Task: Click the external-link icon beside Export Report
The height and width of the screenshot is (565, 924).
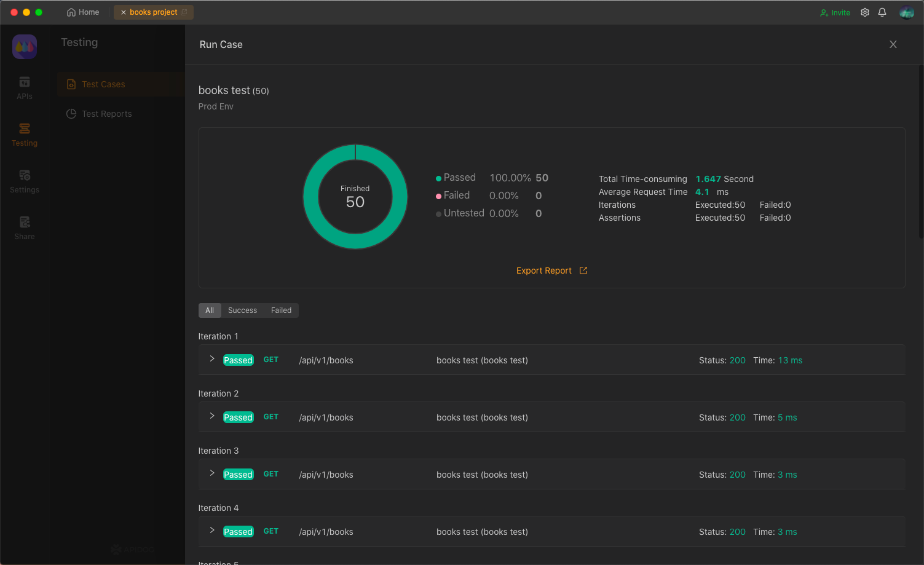Action: click(583, 271)
